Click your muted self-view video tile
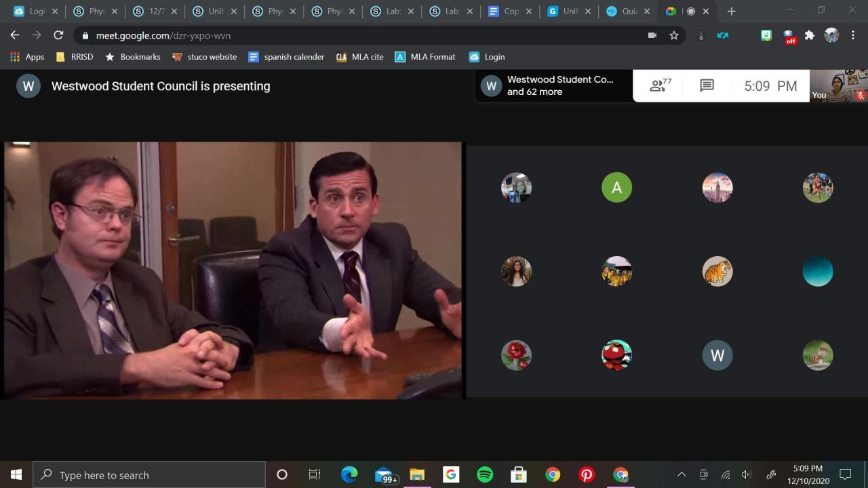This screenshot has height=488, width=868. pos(839,86)
